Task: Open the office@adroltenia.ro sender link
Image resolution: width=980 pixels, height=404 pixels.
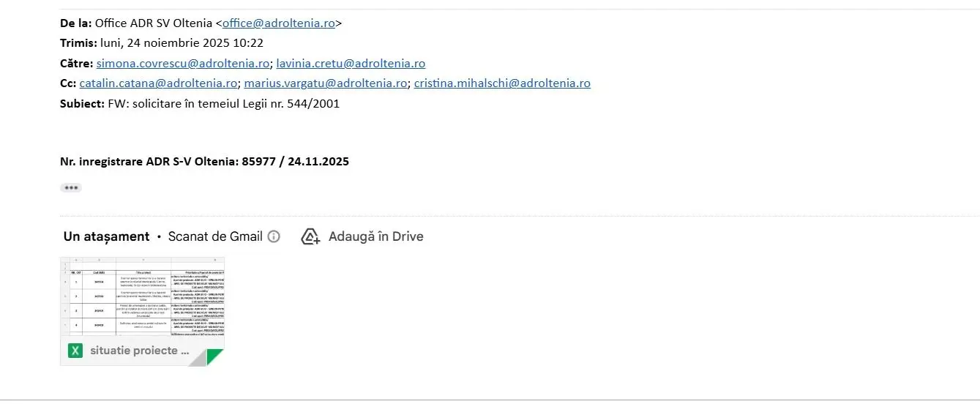Action: pyautogui.click(x=279, y=23)
